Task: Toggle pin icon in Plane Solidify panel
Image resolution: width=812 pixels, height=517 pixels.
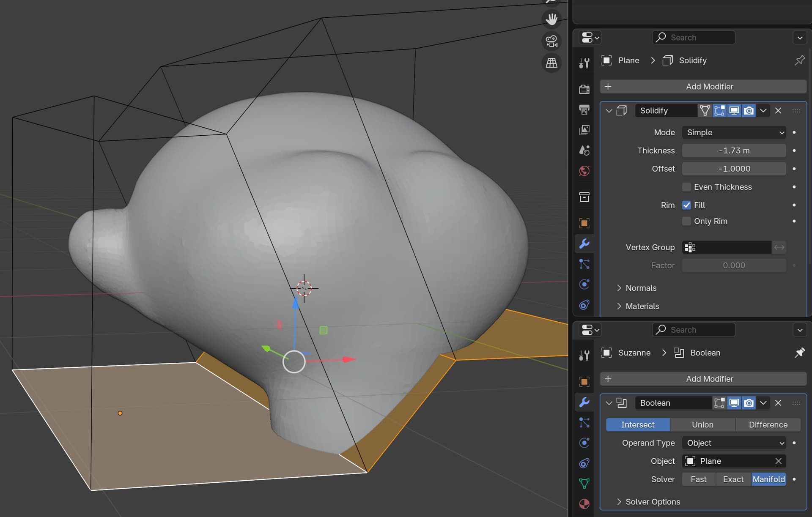Action: pos(800,60)
